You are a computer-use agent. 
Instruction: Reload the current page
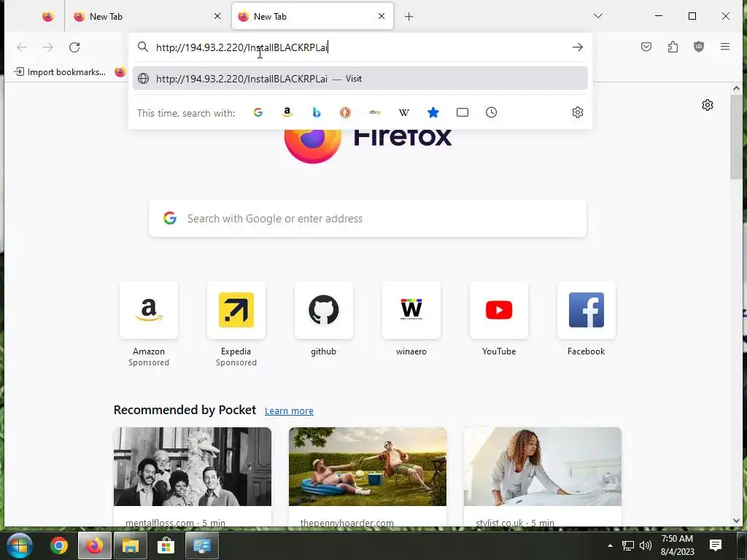(74, 47)
